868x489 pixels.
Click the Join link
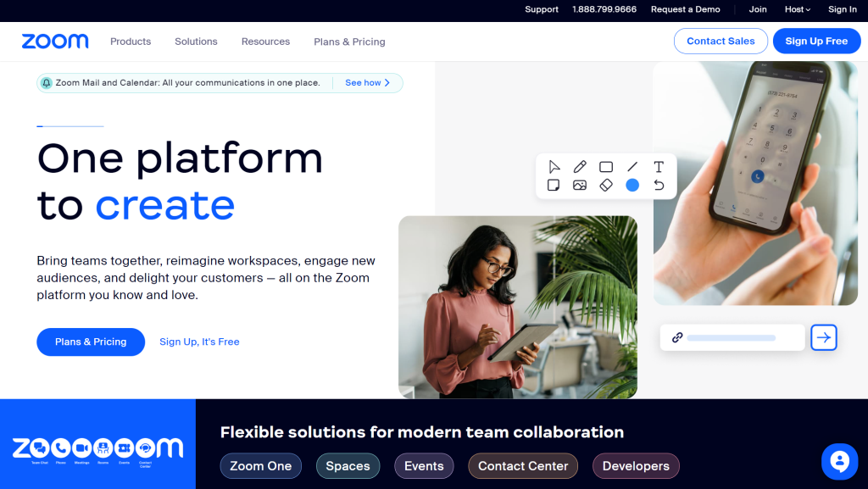point(758,9)
